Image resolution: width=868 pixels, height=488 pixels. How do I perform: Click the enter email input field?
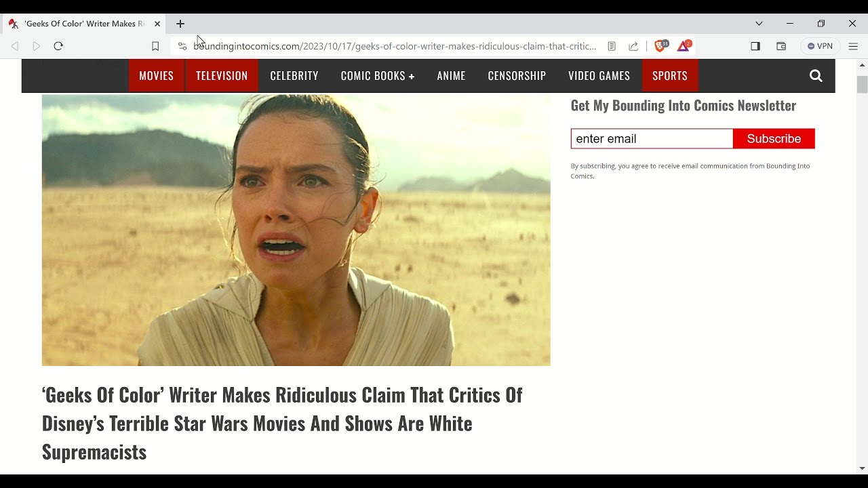[652, 139]
